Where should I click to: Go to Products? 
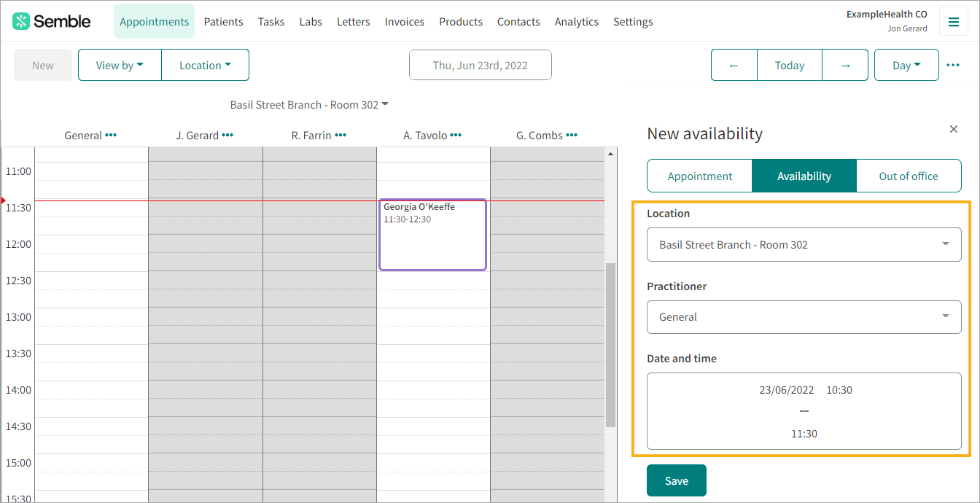(x=461, y=21)
